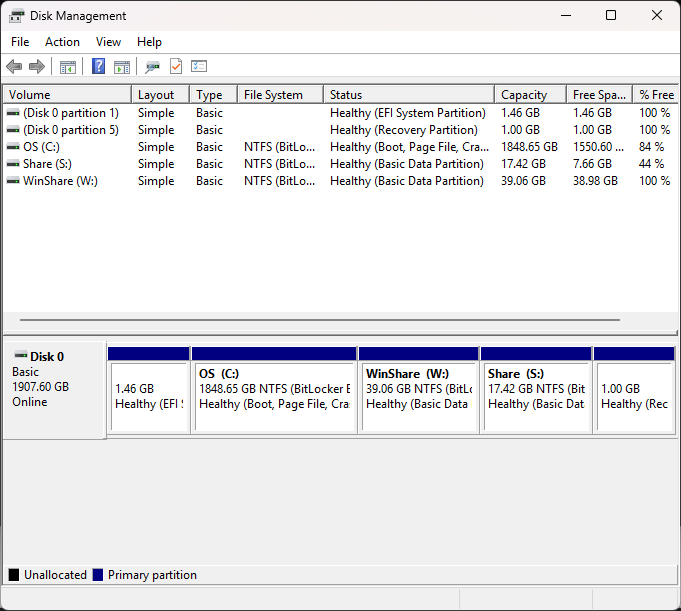Minimize the Disk Management window
This screenshot has width=681, height=611.
(565, 16)
